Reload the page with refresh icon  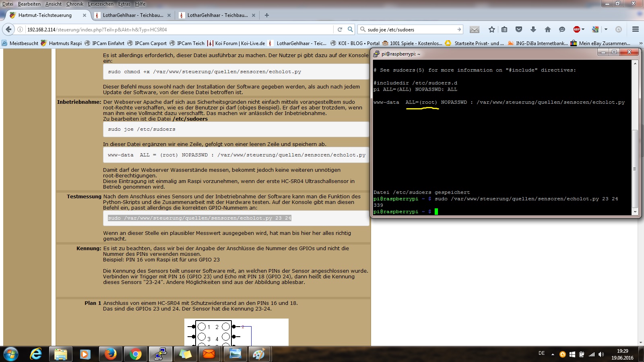(340, 29)
